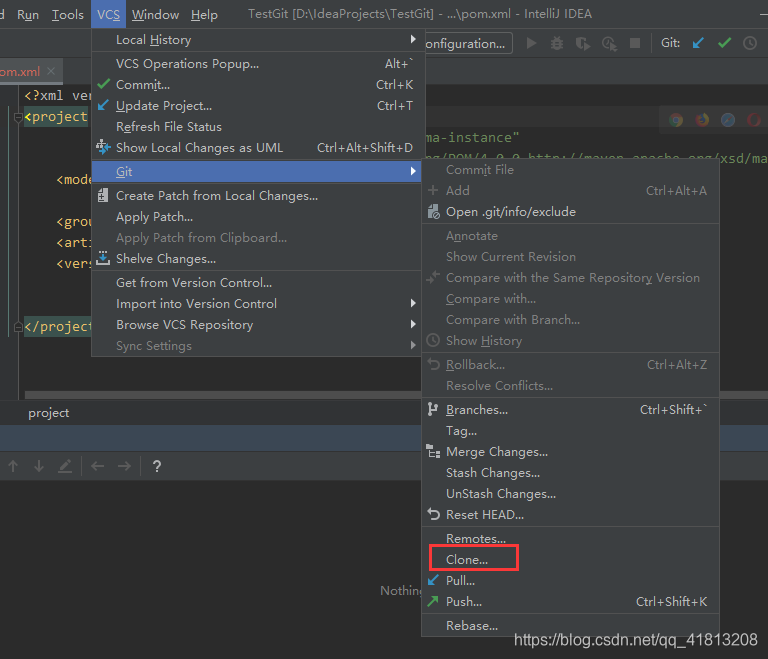768x659 pixels.
Task: Select Open .git/info/exclude in Git submenu
Action: click(571, 212)
